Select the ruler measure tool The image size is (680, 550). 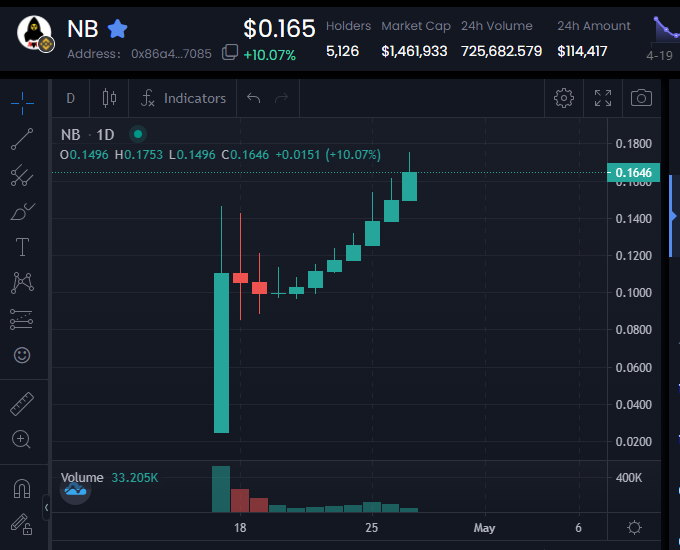click(x=22, y=404)
